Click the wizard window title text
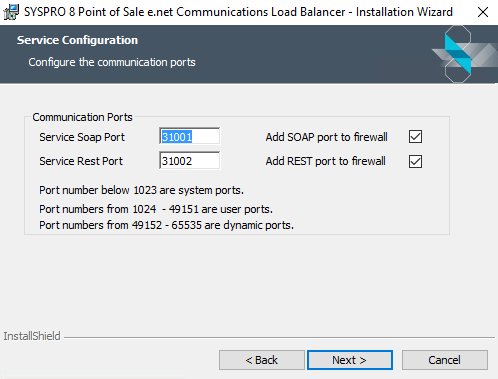498x379 pixels. tap(238, 12)
